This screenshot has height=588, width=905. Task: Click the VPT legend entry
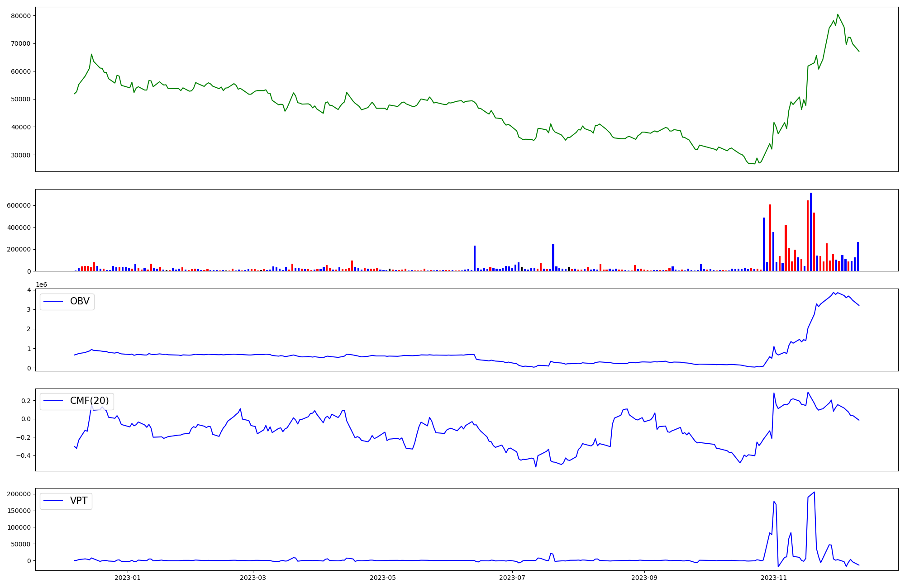coord(79,501)
